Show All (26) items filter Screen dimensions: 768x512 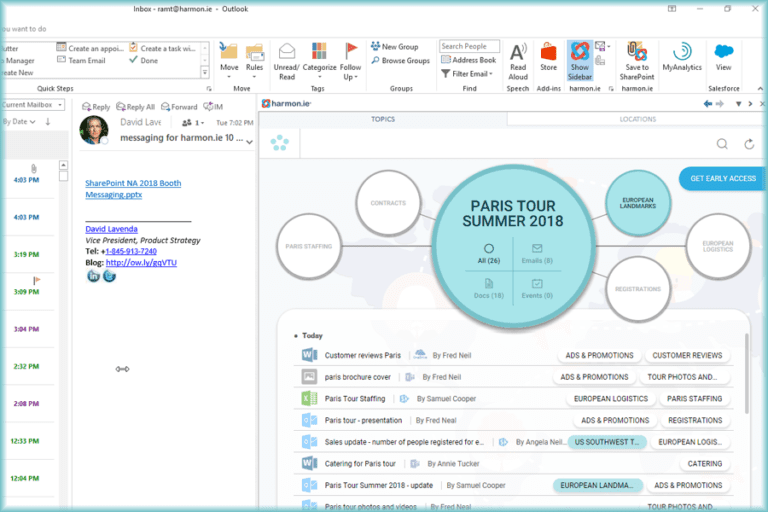point(489,254)
